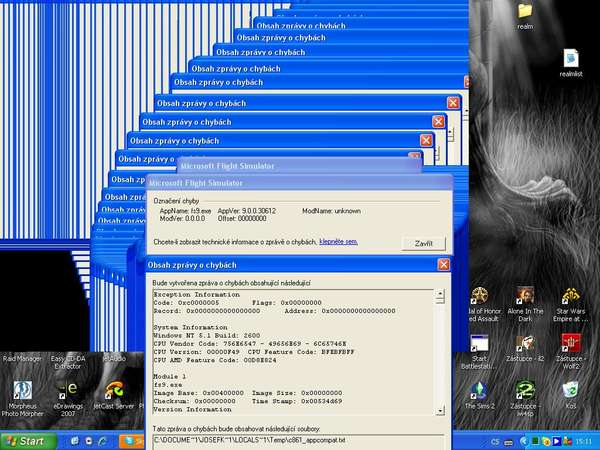This screenshot has width=600, height=450.
Task: Open the realmlist file
Action: (571, 58)
